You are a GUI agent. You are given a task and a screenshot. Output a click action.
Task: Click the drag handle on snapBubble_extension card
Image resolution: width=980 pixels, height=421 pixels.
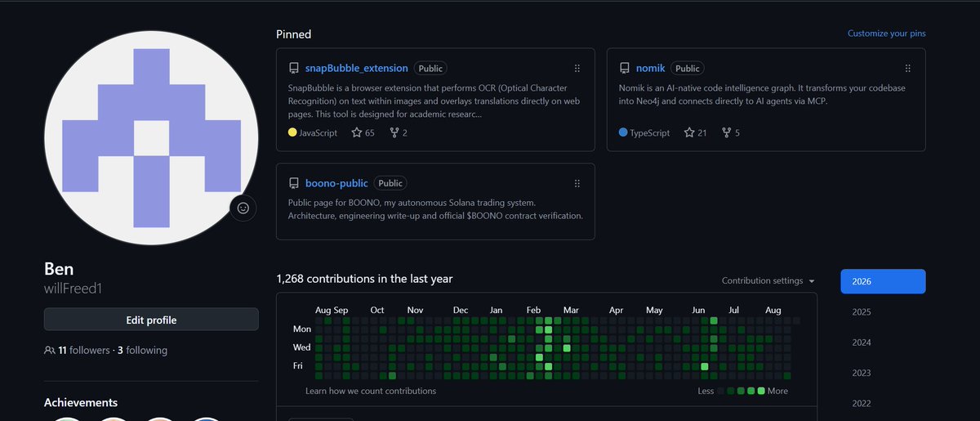point(577,69)
